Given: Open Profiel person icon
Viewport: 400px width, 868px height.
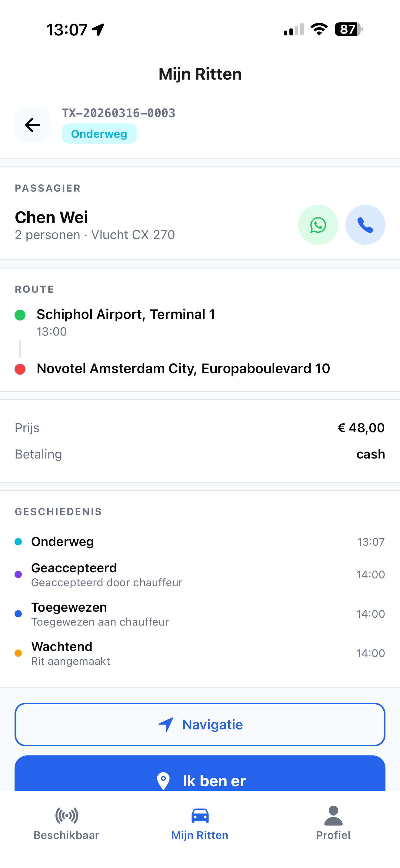Looking at the screenshot, I should 333,815.
